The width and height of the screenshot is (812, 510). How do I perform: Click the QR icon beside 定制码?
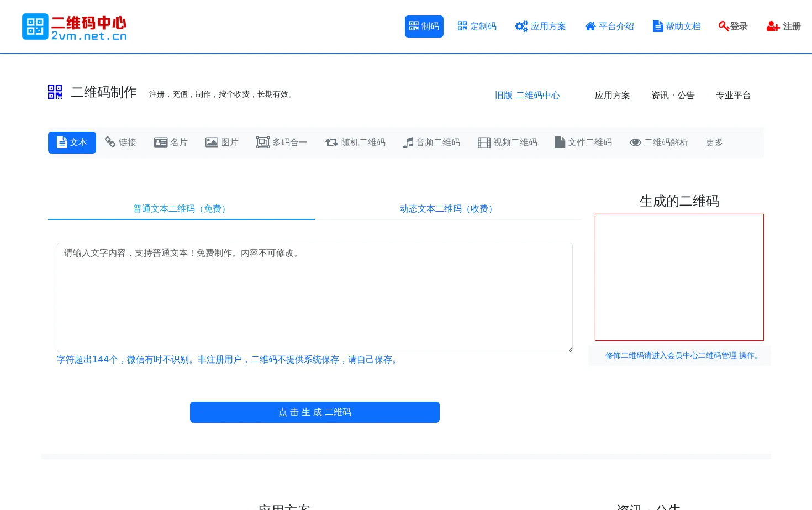[462, 26]
